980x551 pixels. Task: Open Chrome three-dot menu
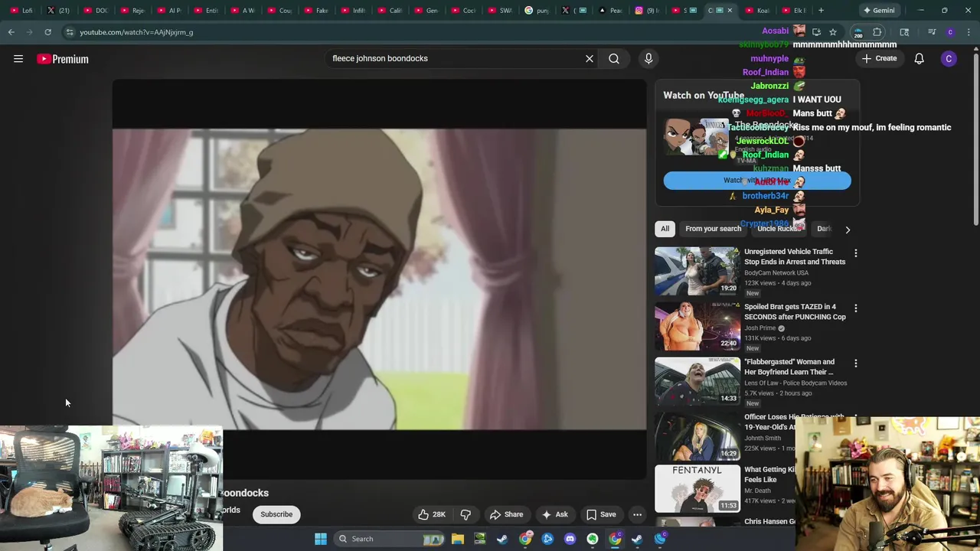969,32
